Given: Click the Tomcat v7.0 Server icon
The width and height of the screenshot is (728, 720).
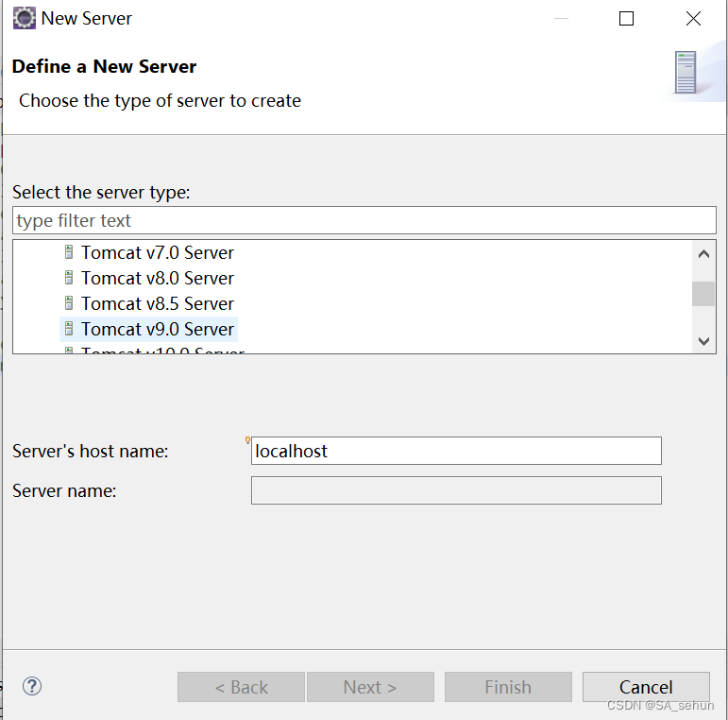Looking at the screenshot, I should (68, 252).
